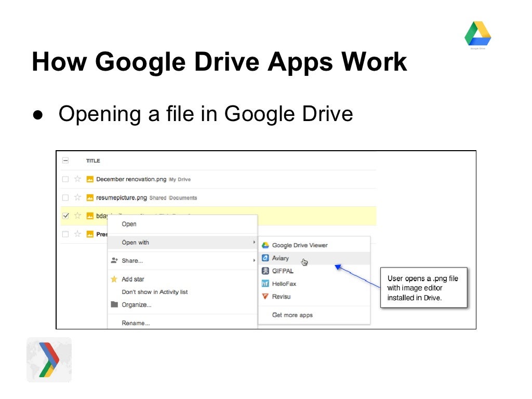Click image icon of the bday file
The height and width of the screenshot is (399, 532).
click(x=90, y=216)
